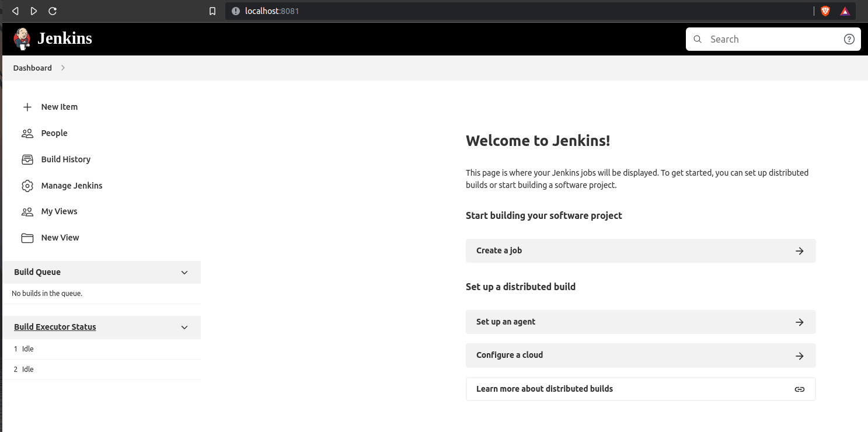Open the People page link

coord(54,133)
